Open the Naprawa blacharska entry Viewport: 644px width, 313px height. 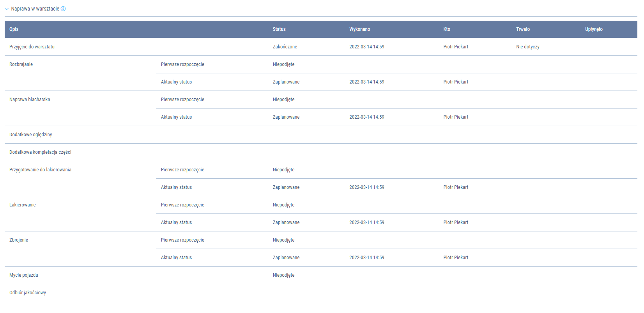coord(30,100)
